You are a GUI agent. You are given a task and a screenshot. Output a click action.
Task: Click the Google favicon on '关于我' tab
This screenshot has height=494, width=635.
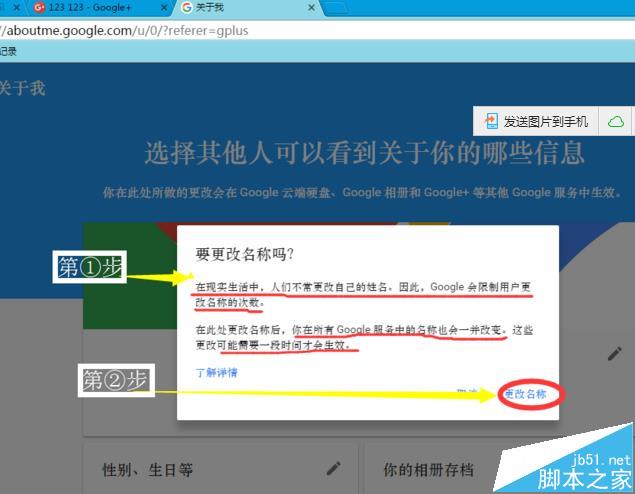pos(187,7)
